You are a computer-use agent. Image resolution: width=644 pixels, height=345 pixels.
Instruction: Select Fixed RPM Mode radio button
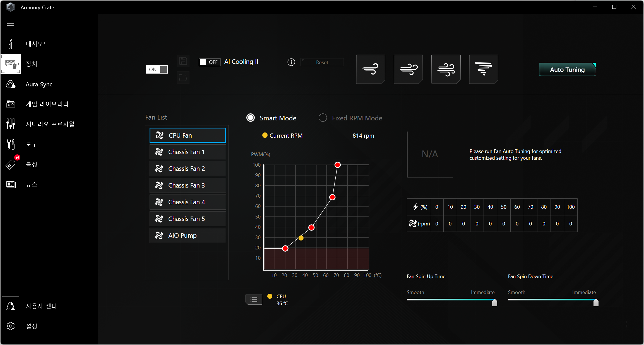[323, 118]
